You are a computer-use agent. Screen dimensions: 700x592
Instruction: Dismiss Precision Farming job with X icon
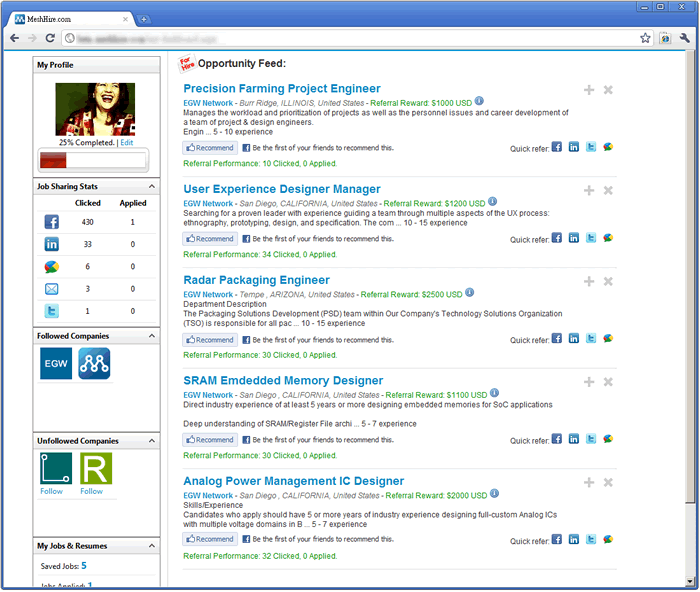pos(608,90)
